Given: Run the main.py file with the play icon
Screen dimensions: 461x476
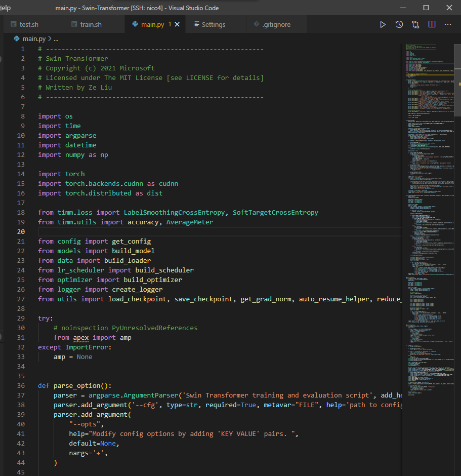Looking at the screenshot, I should 383,24.
